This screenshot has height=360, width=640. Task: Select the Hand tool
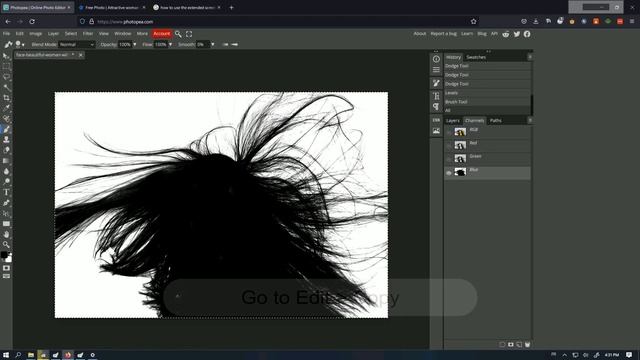6,234
